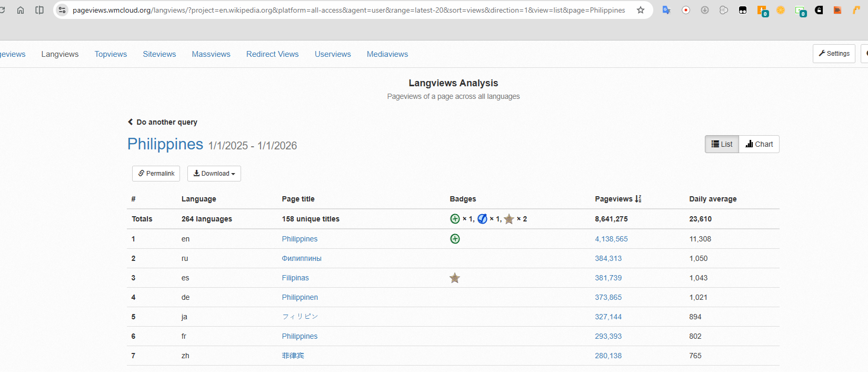Sort by the Badges column header
Viewport: 868px width, 374px height.
pyautogui.click(x=463, y=199)
